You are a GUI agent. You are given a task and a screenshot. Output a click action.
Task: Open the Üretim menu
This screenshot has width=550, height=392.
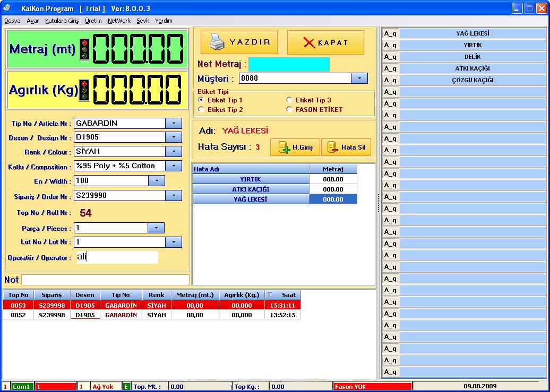(93, 21)
